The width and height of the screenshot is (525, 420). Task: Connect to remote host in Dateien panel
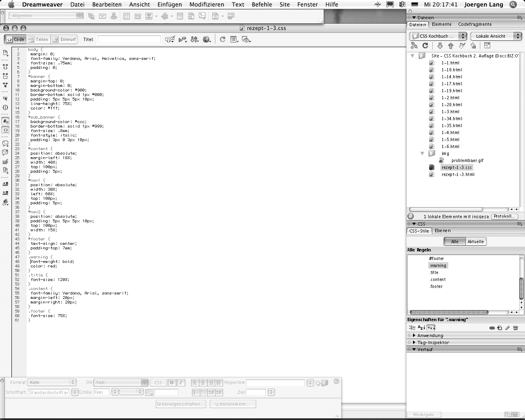415,46
